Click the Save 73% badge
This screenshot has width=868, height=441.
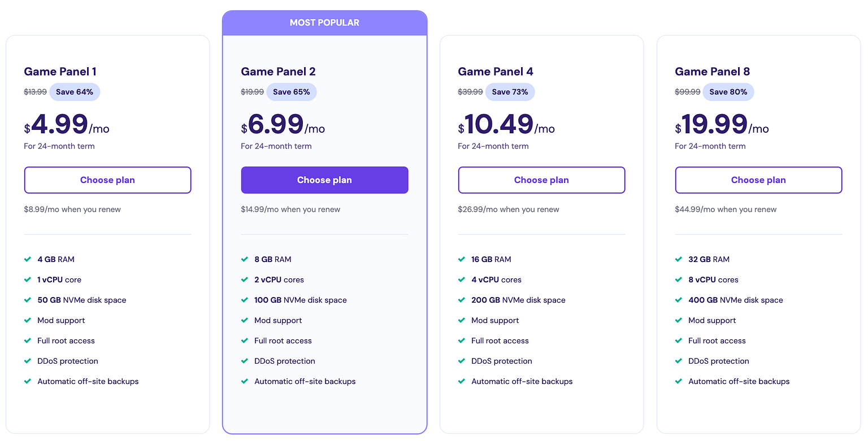click(510, 91)
